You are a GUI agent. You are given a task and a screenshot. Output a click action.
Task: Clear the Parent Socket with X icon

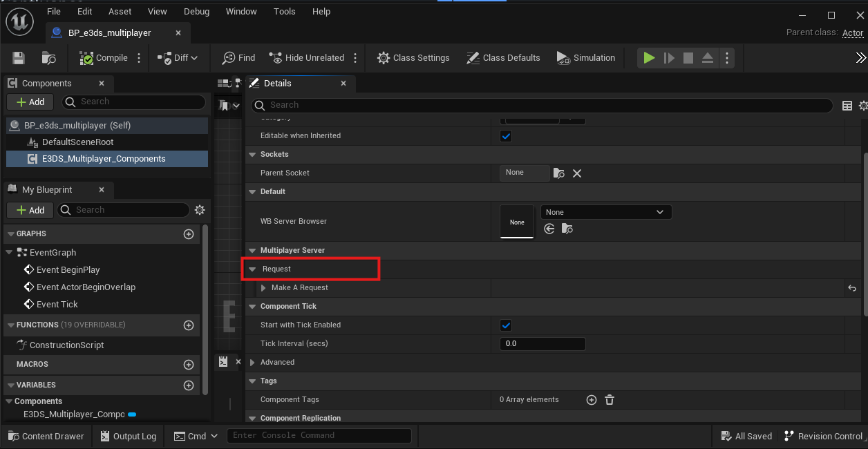[577, 173]
